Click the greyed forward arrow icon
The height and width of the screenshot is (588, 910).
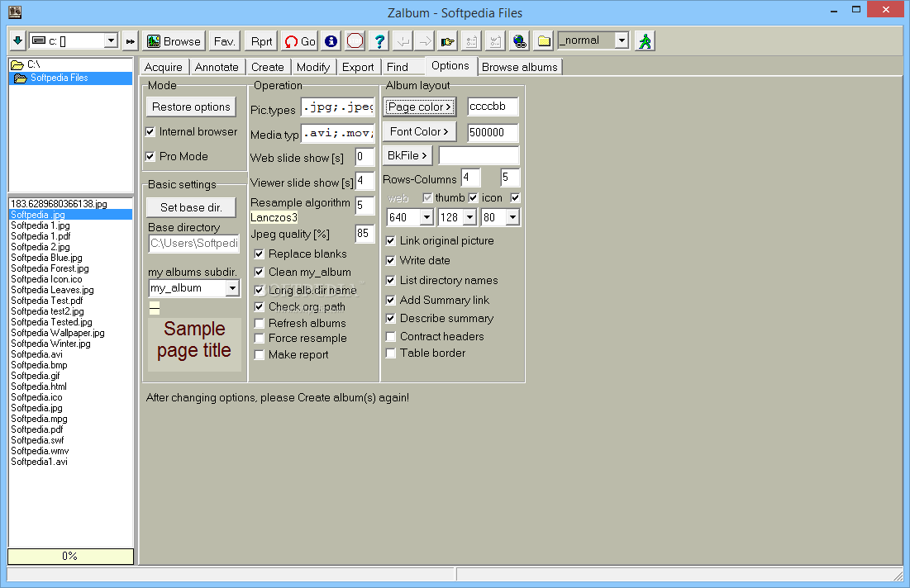point(426,41)
